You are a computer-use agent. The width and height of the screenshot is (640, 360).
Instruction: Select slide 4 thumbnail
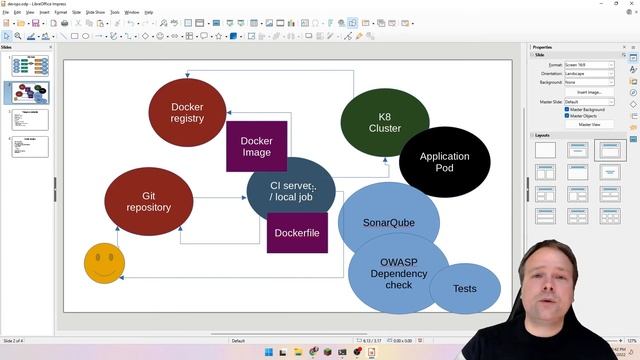[x=30, y=147]
